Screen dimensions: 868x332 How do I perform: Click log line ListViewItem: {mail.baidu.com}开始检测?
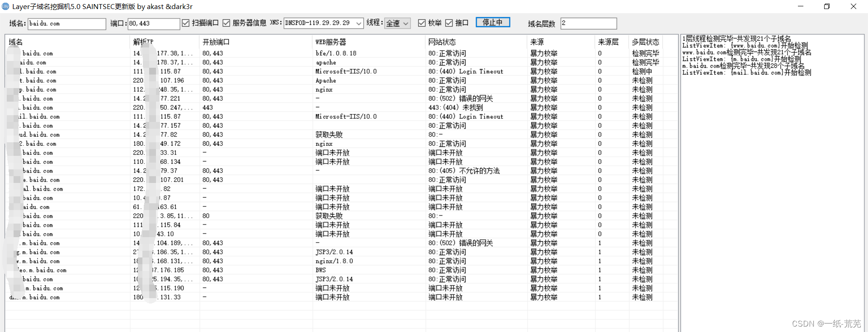(x=747, y=73)
